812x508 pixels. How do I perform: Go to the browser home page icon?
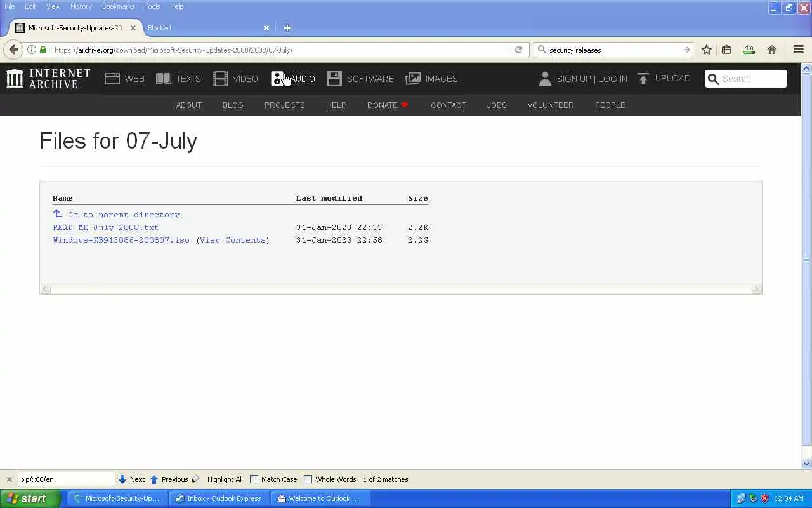coord(772,50)
